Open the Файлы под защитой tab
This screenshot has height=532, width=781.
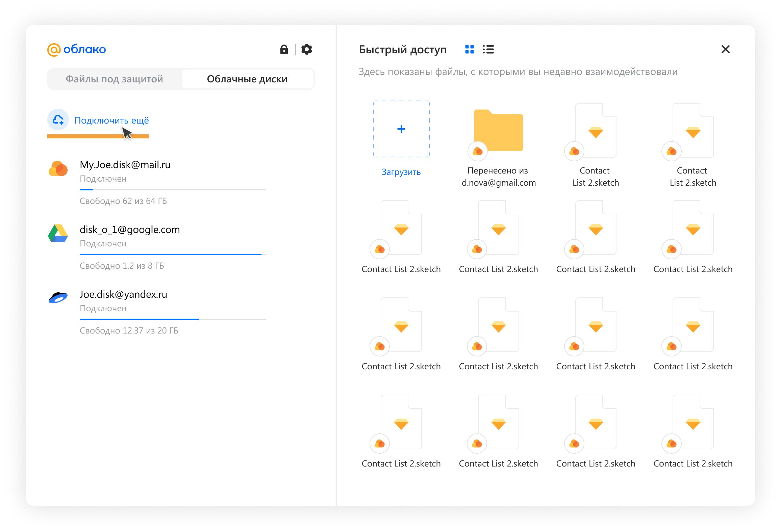(114, 79)
